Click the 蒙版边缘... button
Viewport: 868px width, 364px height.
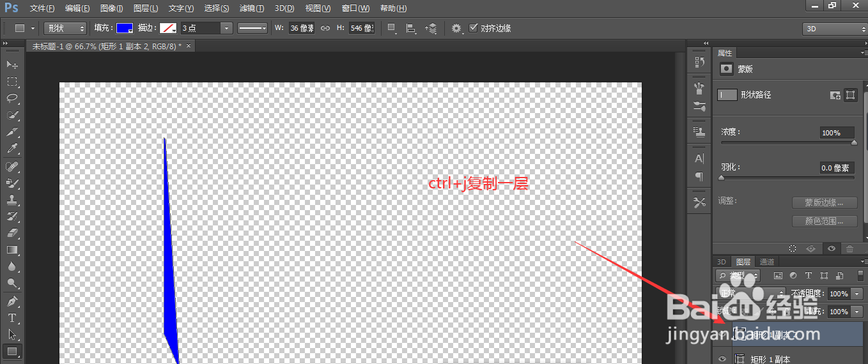click(825, 202)
